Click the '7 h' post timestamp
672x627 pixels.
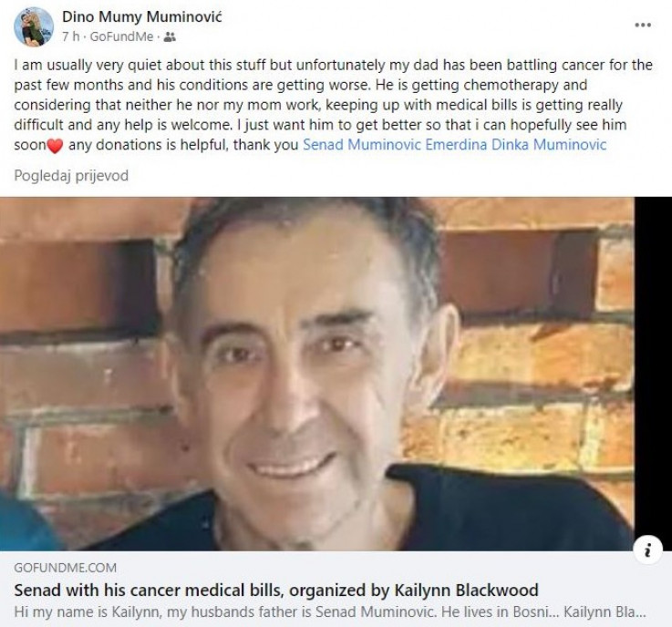pos(71,36)
